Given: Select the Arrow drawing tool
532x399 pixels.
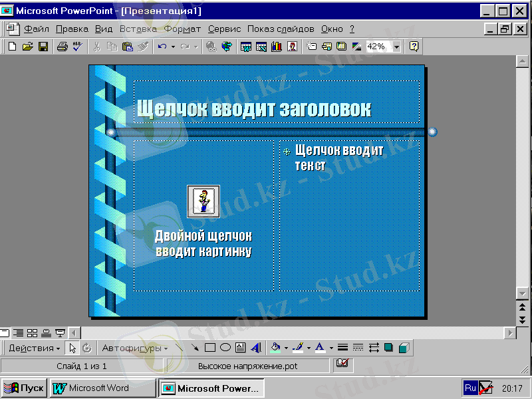Looking at the screenshot, I should coord(195,348).
